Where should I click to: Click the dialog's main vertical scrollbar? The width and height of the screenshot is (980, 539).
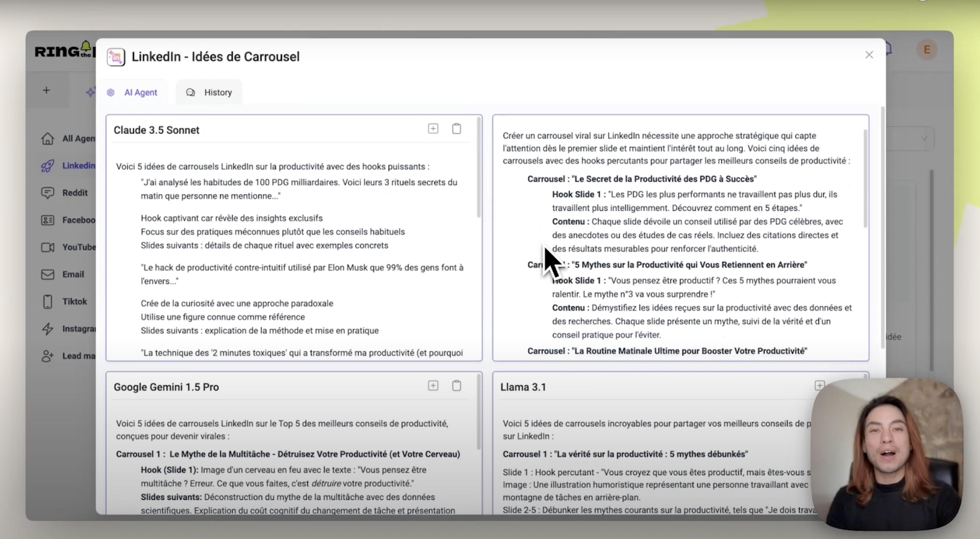[883, 228]
